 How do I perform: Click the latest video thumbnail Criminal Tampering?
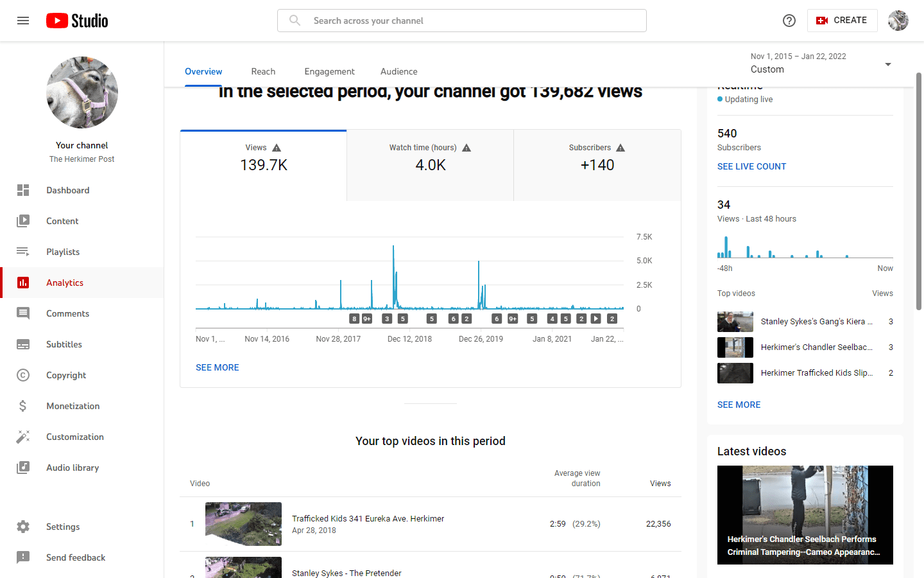[805, 515]
